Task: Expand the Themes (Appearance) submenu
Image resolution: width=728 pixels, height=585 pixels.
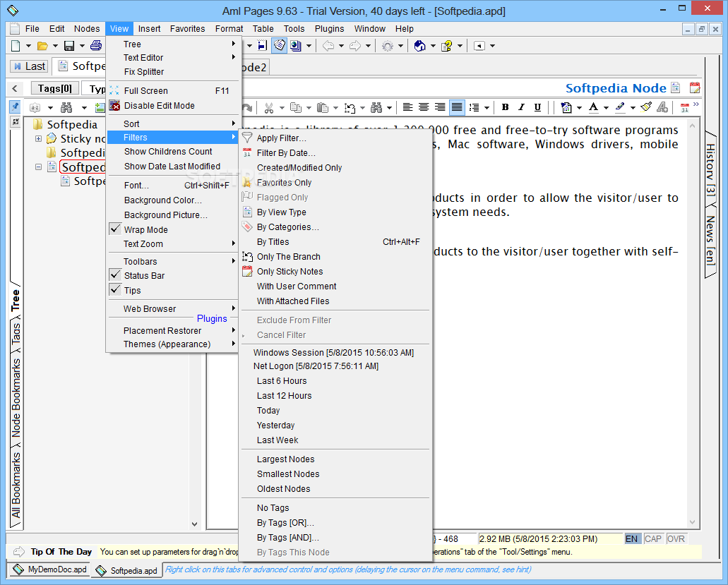Action: pyautogui.click(x=172, y=344)
